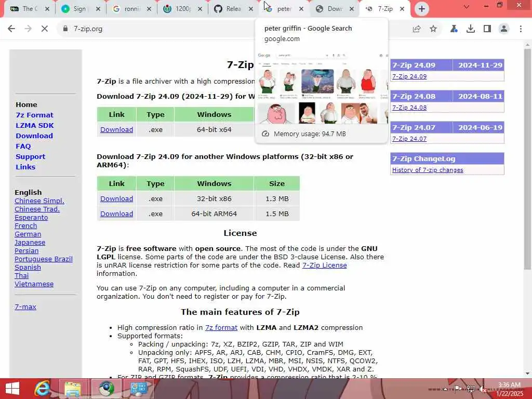Switch to the Sign in tab
Image resolution: width=532 pixels, height=399 pixels.
pos(81,9)
